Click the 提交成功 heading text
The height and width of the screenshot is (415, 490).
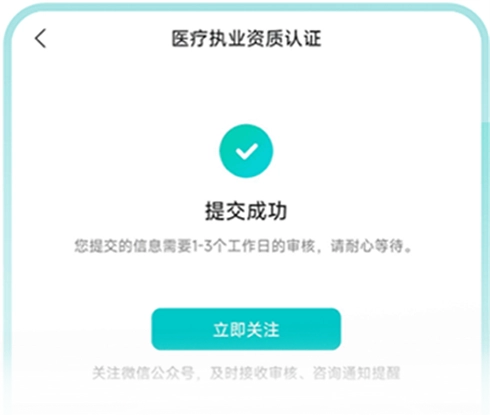click(x=246, y=211)
